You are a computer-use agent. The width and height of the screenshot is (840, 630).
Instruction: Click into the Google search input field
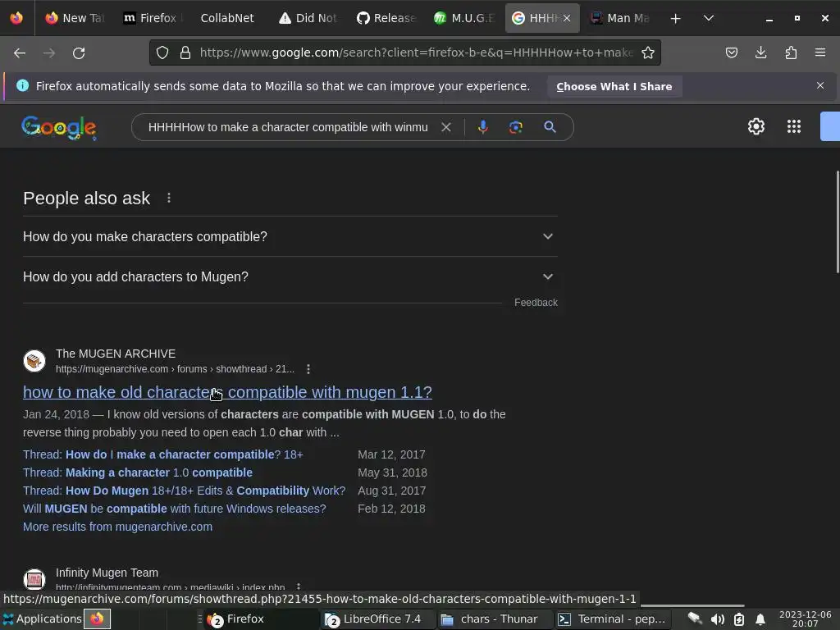[288, 127]
